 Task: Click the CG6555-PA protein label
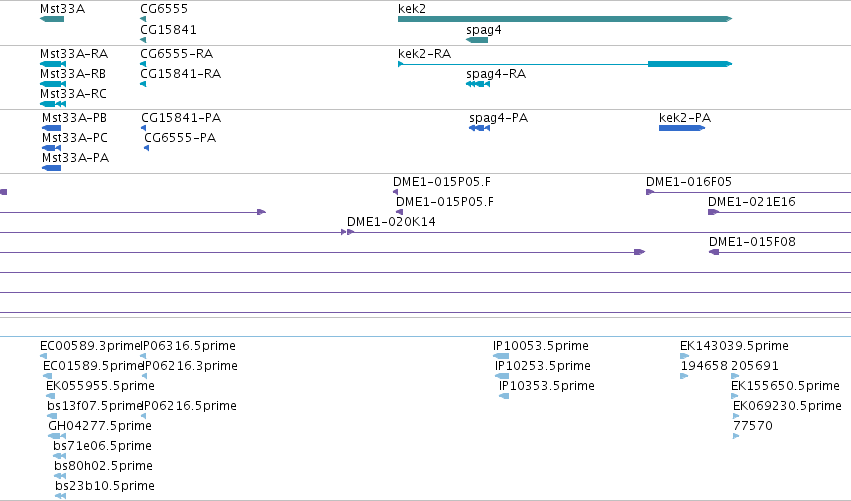coord(180,138)
